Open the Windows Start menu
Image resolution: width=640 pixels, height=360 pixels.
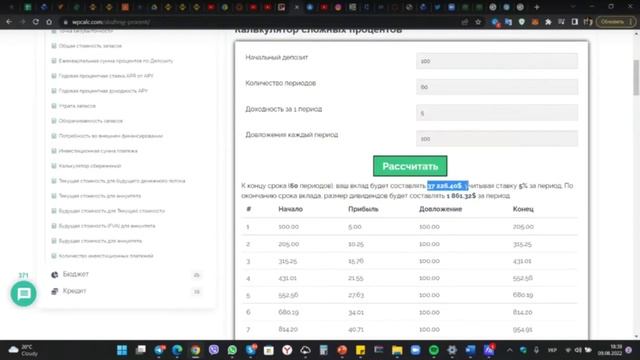click(122, 350)
